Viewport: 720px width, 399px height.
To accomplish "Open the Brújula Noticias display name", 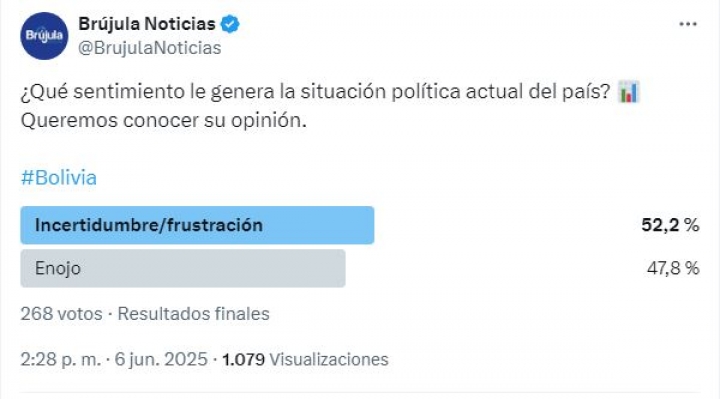I will pos(147,24).
